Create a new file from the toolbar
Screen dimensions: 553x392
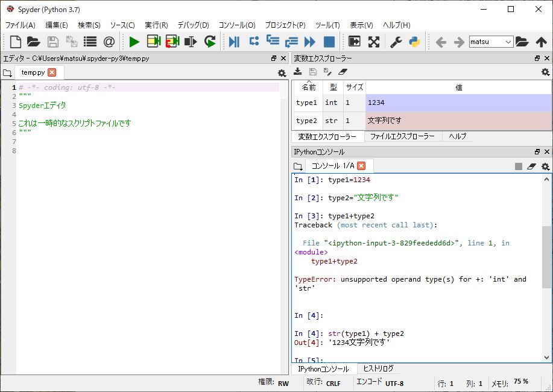click(15, 42)
